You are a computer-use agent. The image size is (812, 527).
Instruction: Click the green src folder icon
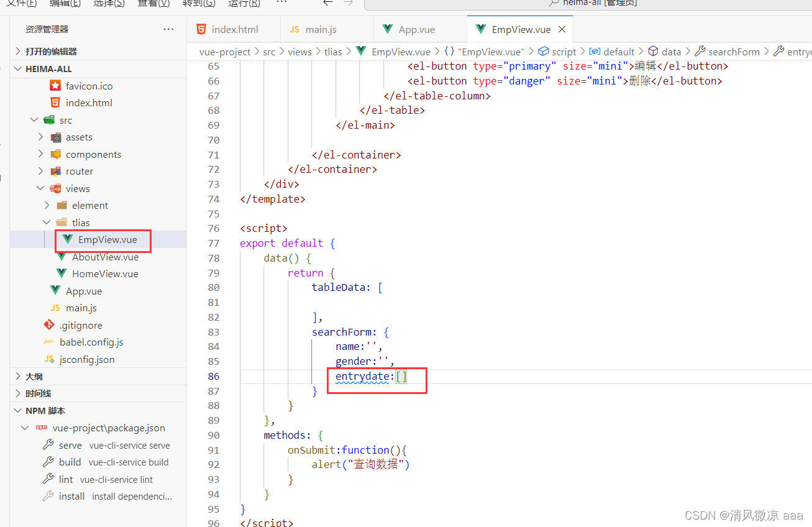point(49,120)
